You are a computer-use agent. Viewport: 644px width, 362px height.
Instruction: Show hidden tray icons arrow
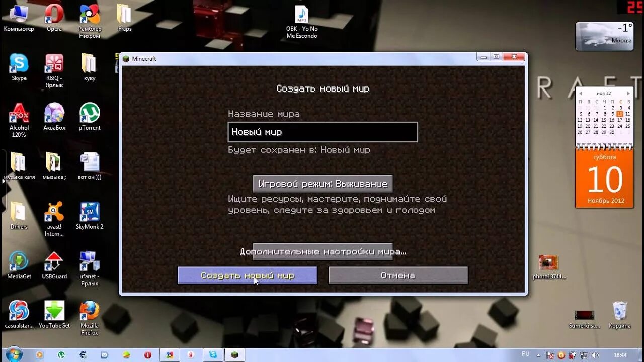[539, 355]
